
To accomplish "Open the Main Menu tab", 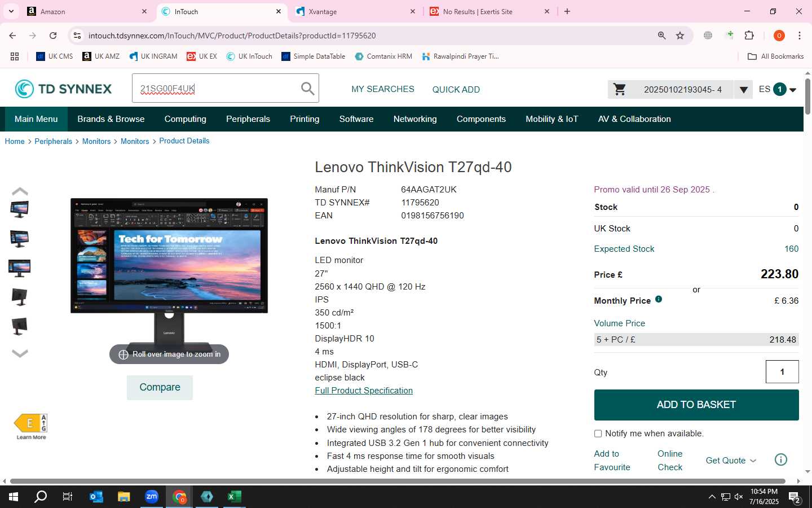I will pos(36,119).
